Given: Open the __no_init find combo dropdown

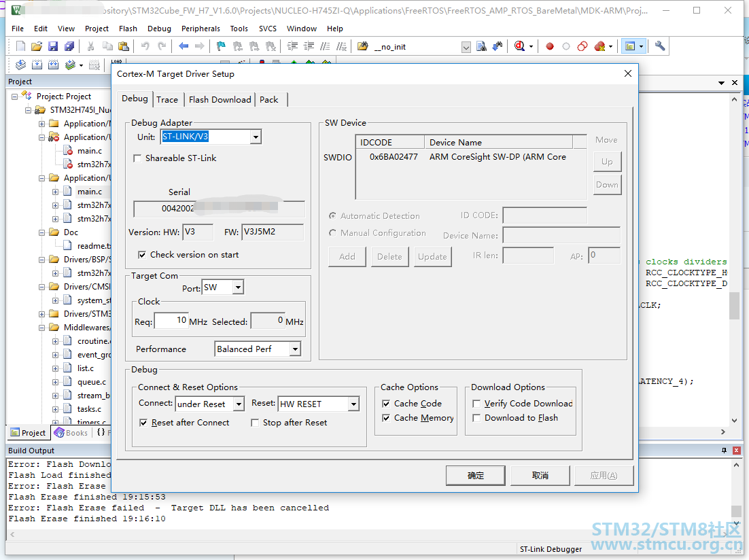Looking at the screenshot, I should pos(466,47).
